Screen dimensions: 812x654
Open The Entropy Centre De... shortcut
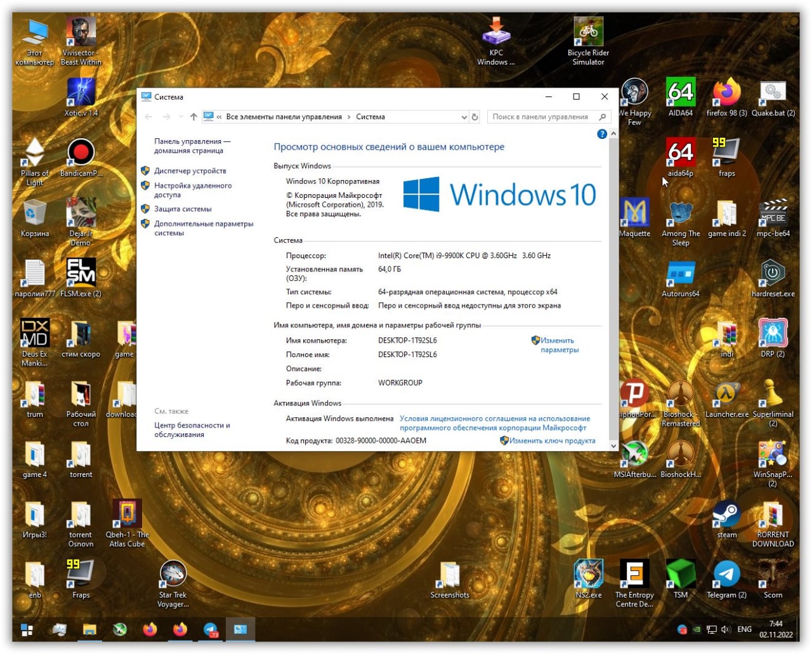point(635,584)
